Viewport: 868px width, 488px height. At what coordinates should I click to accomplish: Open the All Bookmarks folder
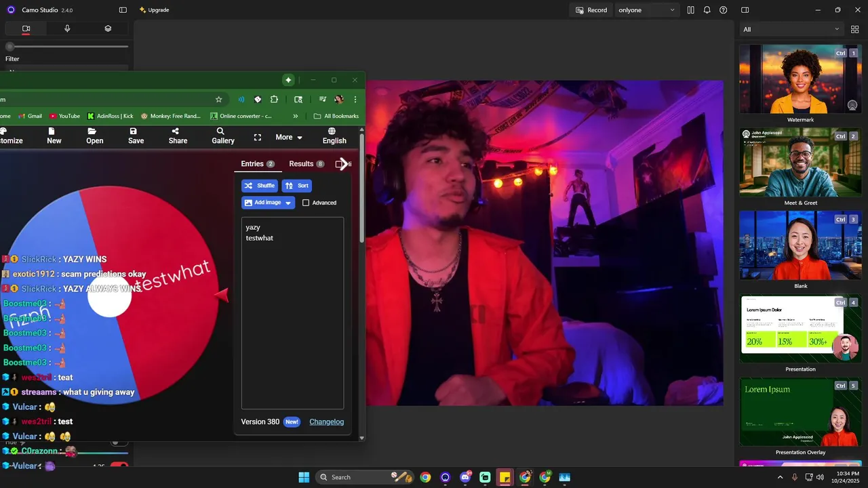[336, 116]
